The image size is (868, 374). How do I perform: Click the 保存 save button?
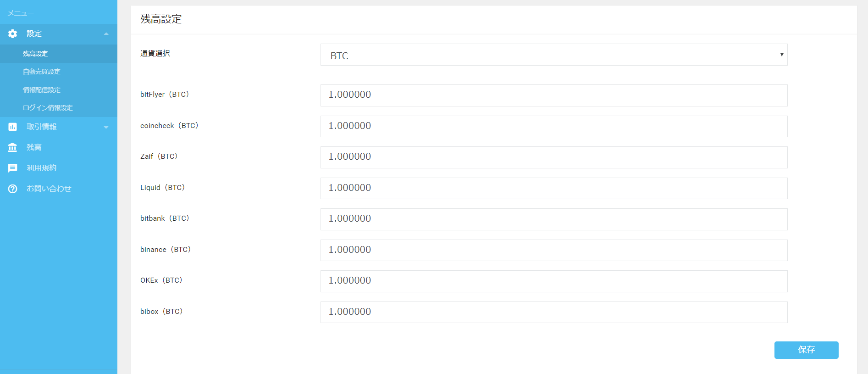click(806, 350)
